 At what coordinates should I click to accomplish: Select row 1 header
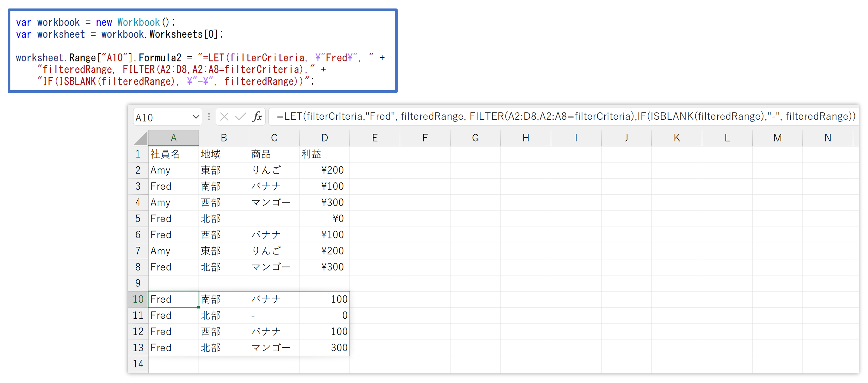138,154
